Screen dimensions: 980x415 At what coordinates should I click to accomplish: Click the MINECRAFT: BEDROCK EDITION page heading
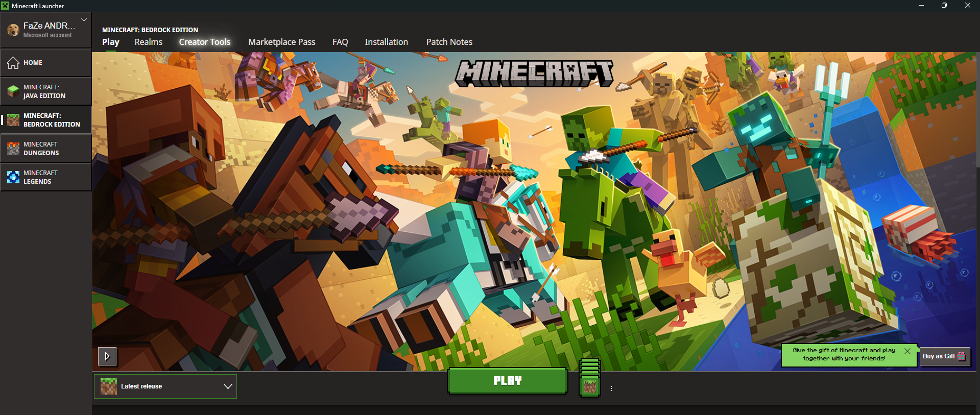pyautogui.click(x=150, y=30)
